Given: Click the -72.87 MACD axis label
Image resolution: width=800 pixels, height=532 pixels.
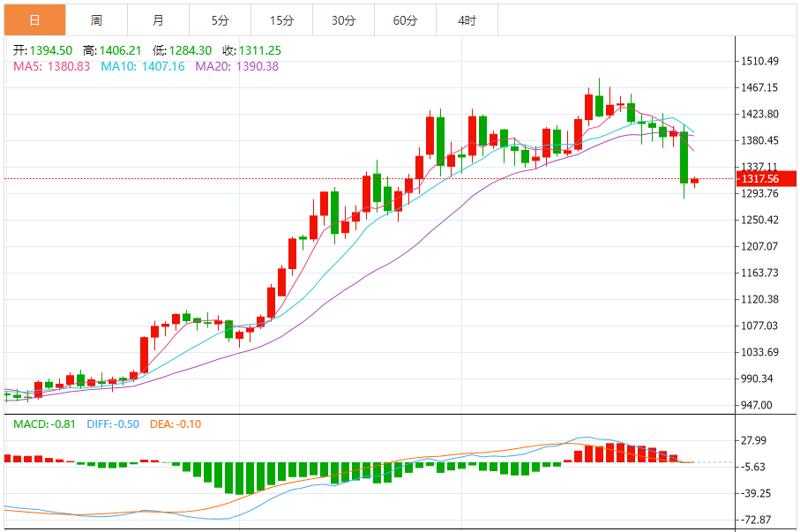Looking at the screenshot, I should pos(759,520).
